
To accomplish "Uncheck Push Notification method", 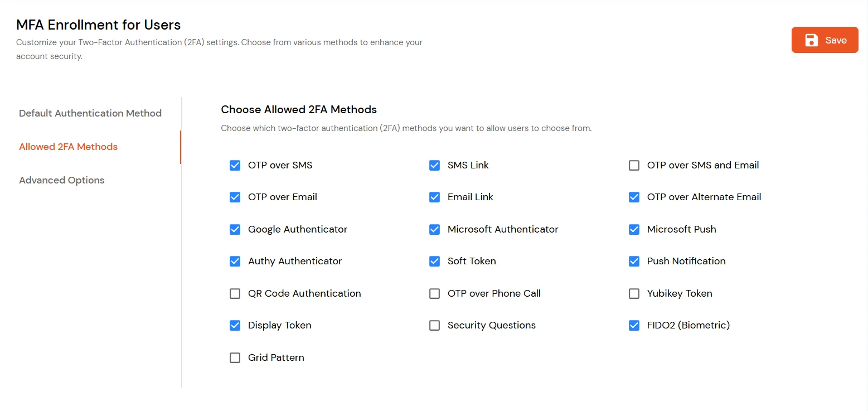I will tap(634, 261).
